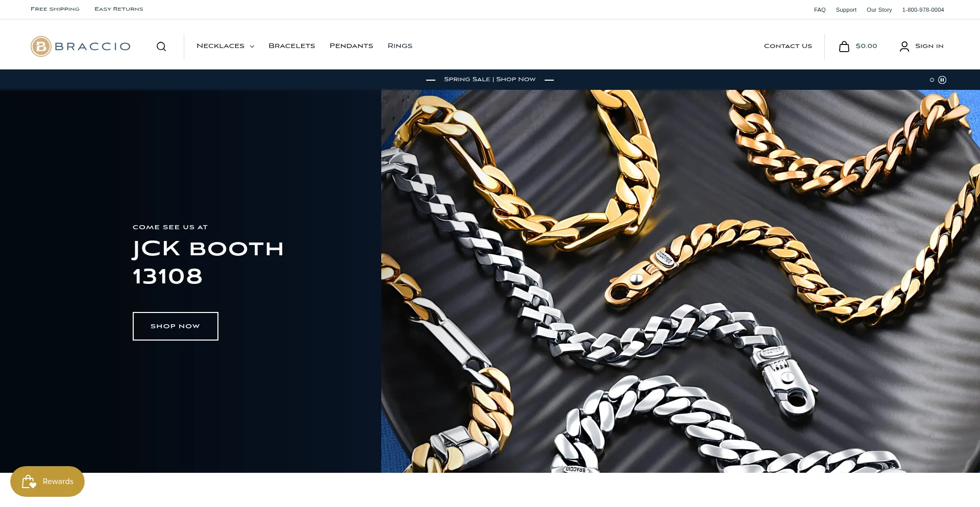This screenshot has width=980, height=507.
Task: Click the Spring Sale Shop Now banner
Action: click(490, 79)
